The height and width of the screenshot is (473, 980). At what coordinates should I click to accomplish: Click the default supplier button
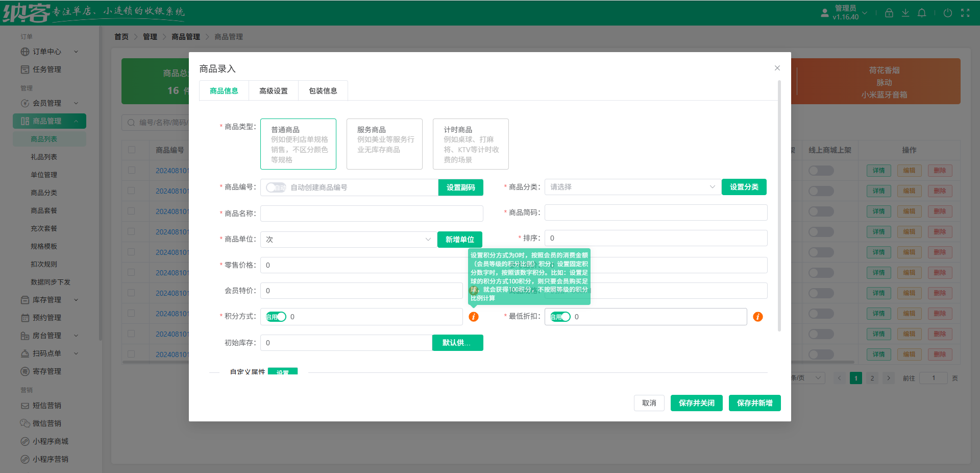458,343
